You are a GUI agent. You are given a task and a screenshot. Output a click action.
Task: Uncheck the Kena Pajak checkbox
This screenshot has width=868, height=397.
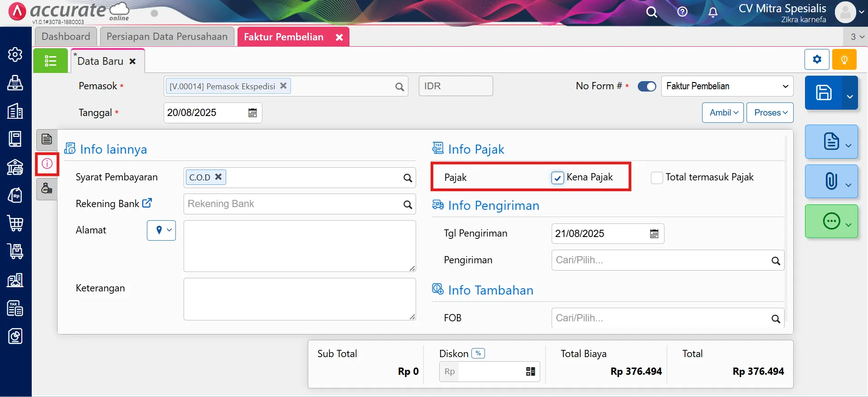pos(558,178)
